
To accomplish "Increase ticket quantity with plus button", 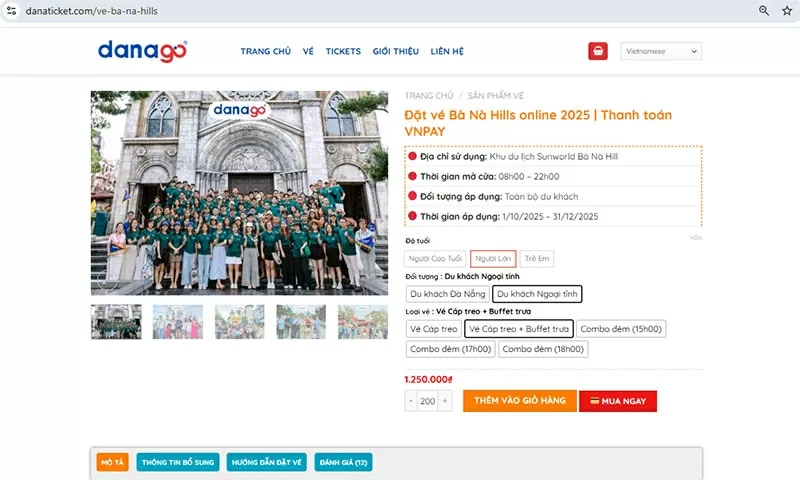I will click(x=445, y=401).
